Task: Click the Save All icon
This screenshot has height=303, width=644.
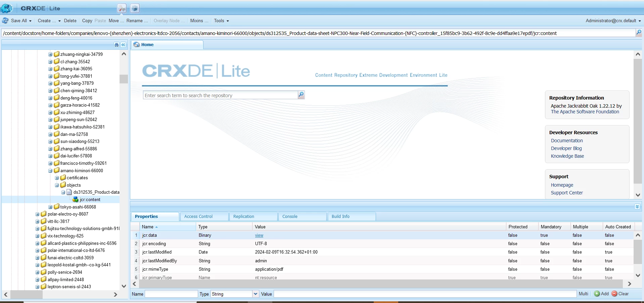Action: pos(5,21)
